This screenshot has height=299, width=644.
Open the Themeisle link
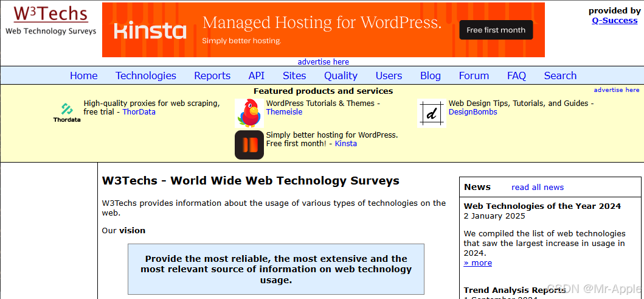click(x=284, y=111)
